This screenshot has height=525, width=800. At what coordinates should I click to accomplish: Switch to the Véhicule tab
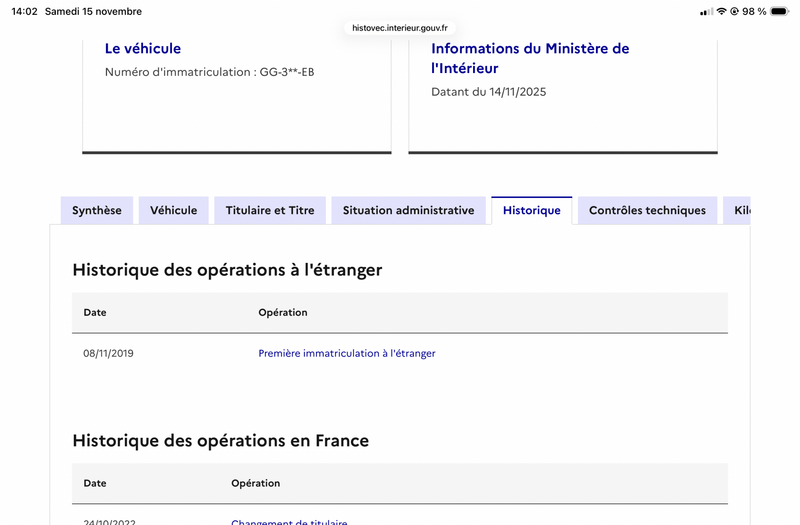(174, 210)
